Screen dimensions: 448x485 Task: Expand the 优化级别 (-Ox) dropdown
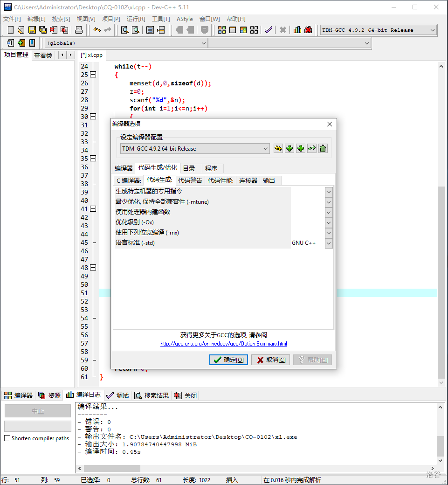pos(329,222)
